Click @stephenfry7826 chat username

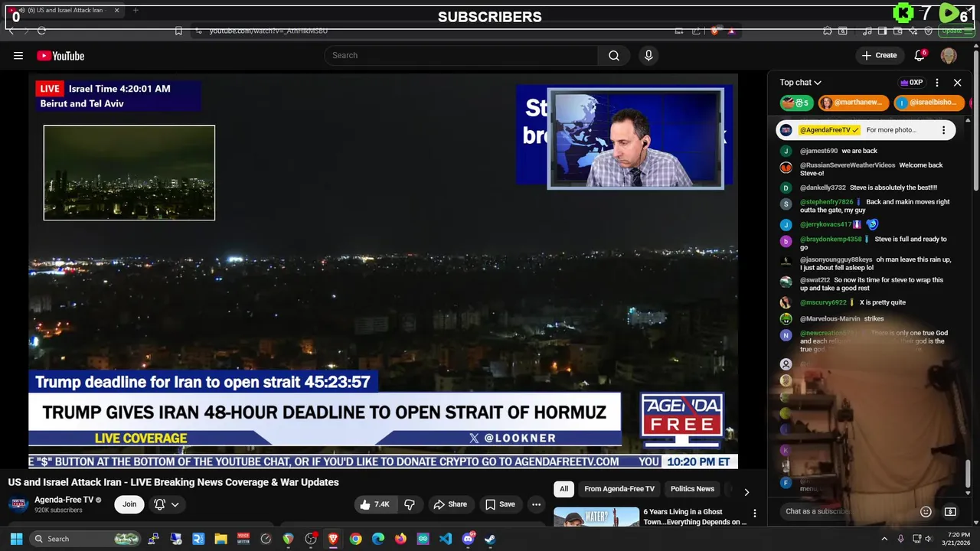[x=826, y=202]
